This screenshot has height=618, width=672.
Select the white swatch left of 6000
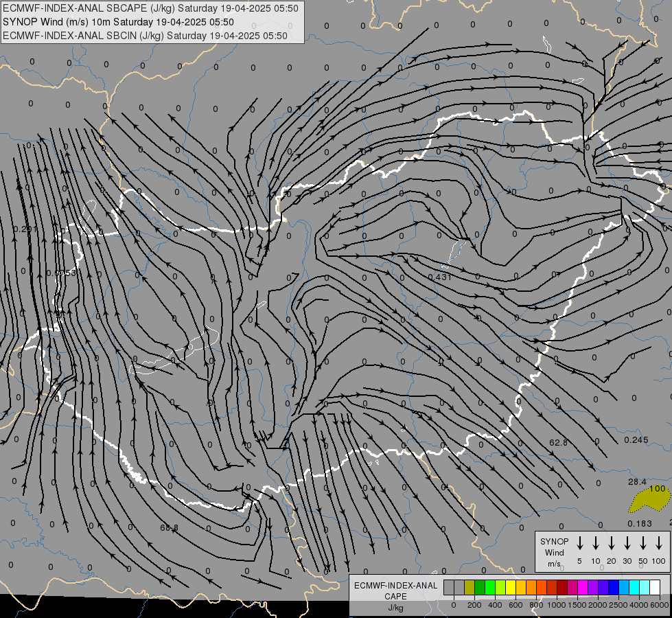point(656,587)
